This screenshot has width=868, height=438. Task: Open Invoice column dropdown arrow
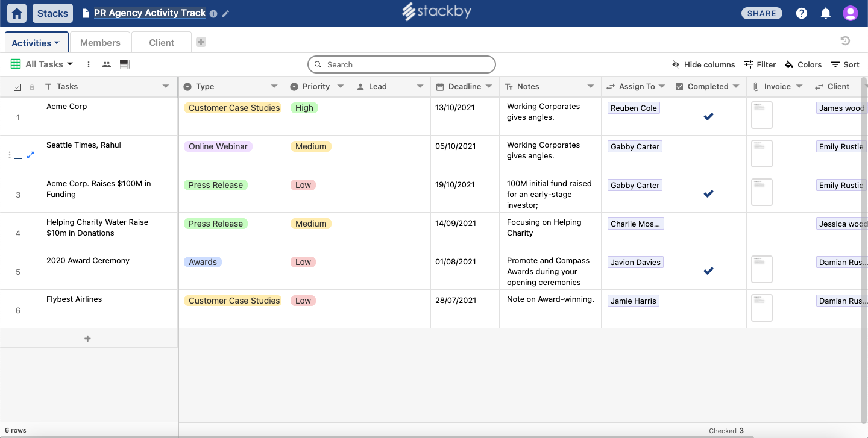799,87
